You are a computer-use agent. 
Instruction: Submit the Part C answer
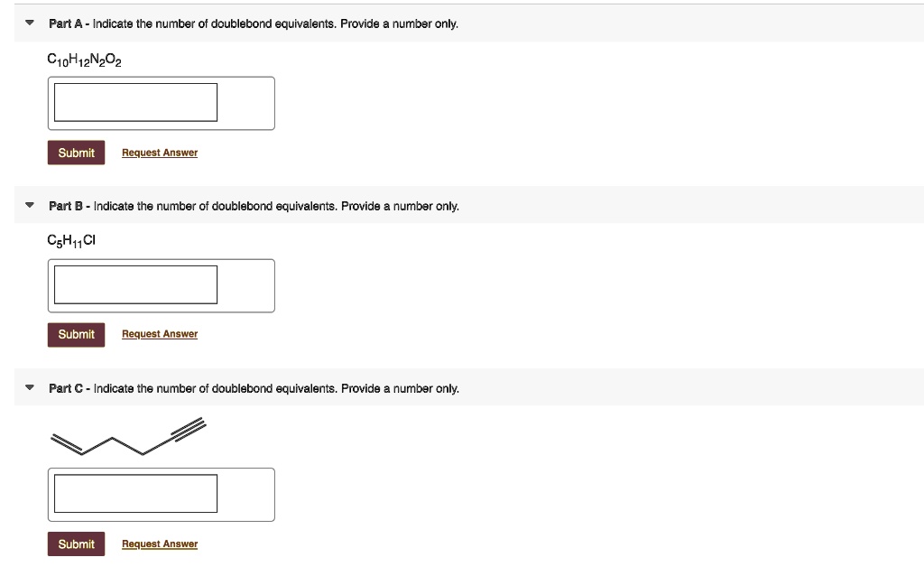[76, 543]
